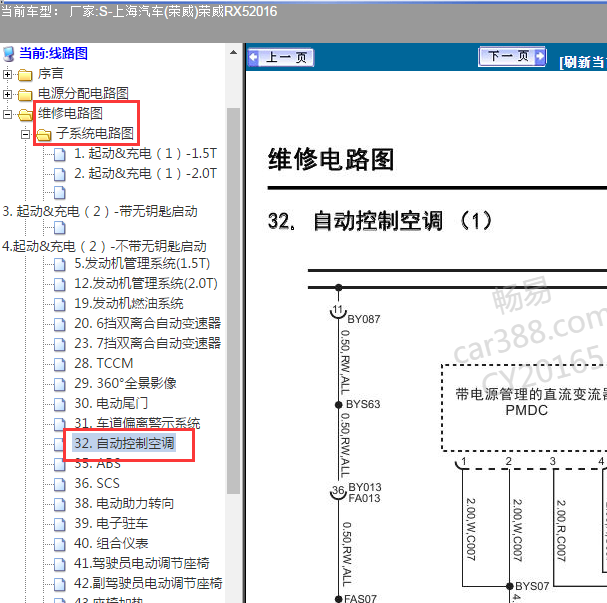Click the tree panel scroll-up arrow

click(233, 53)
